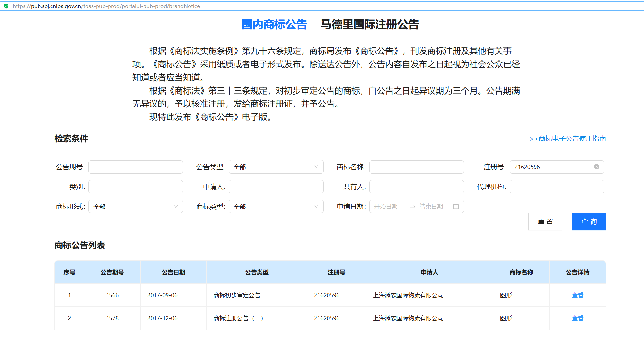Image resolution: width=644 pixels, height=338 pixels.
Task: Click the 查询 search button
Action: point(589,221)
